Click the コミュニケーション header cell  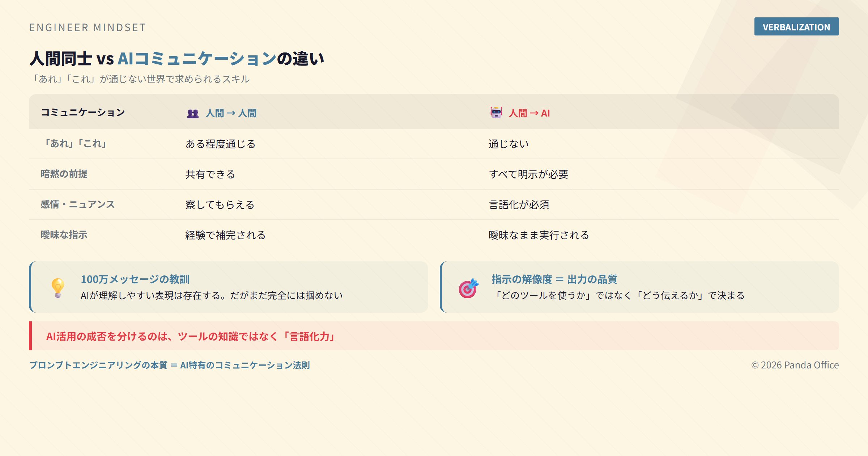pyautogui.click(x=83, y=113)
